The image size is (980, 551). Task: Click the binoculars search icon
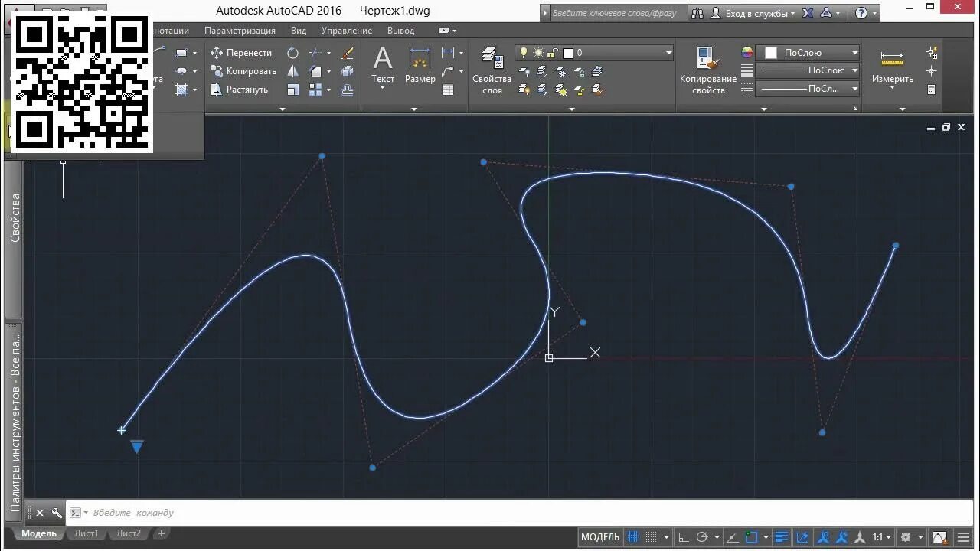coord(697,13)
